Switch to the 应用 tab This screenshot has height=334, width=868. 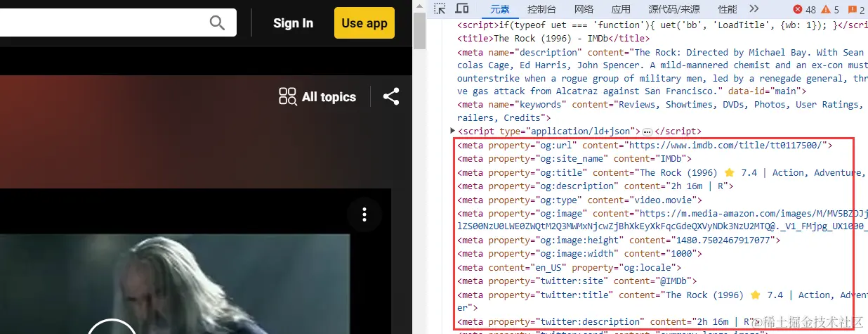621,9
